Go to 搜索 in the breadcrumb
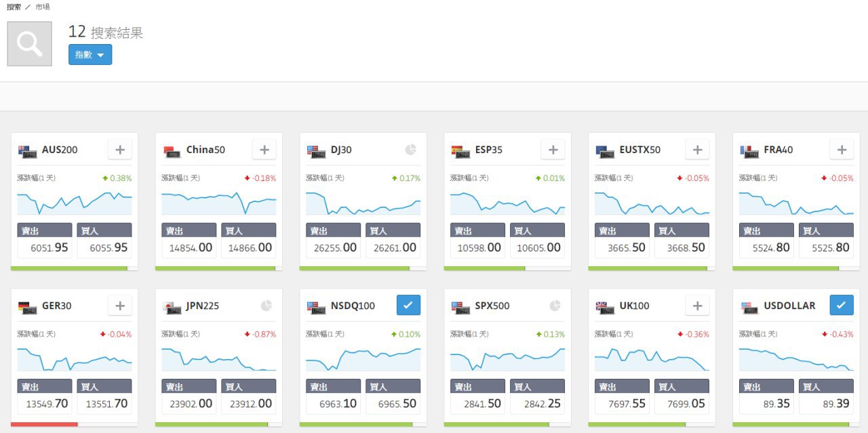 pyautogui.click(x=14, y=7)
